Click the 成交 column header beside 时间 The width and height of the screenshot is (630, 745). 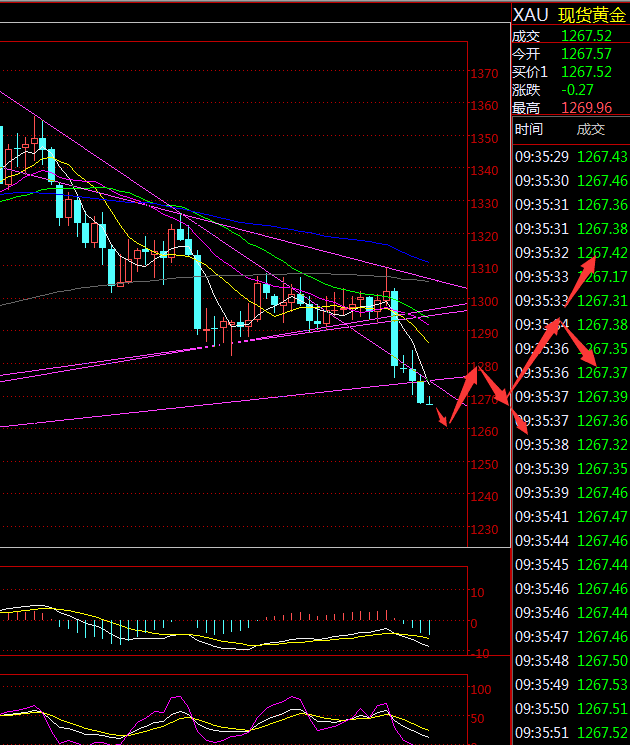coord(590,129)
